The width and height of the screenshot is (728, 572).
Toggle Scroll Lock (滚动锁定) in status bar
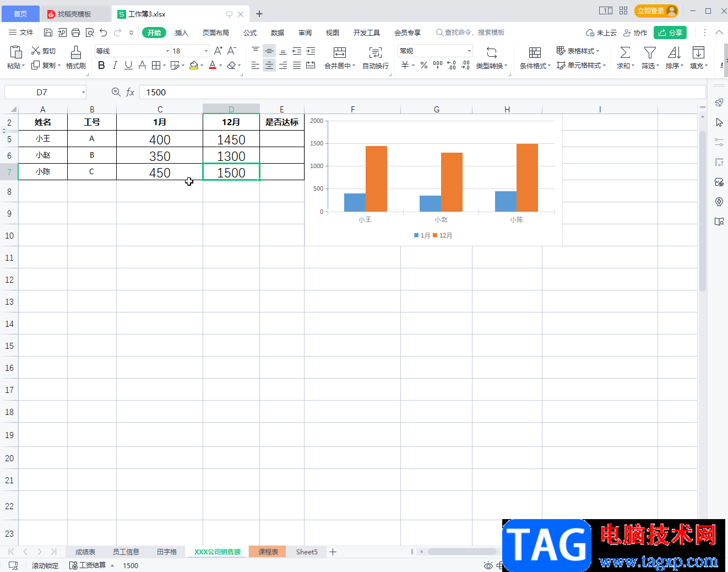[45, 565]
